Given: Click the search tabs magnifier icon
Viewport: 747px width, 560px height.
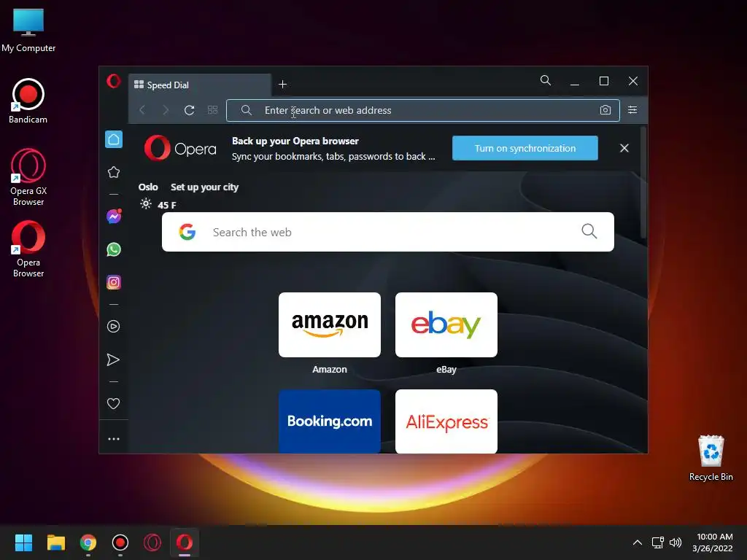Looking at the screenshot, I should pyautogui.click(x=546, y=80).
